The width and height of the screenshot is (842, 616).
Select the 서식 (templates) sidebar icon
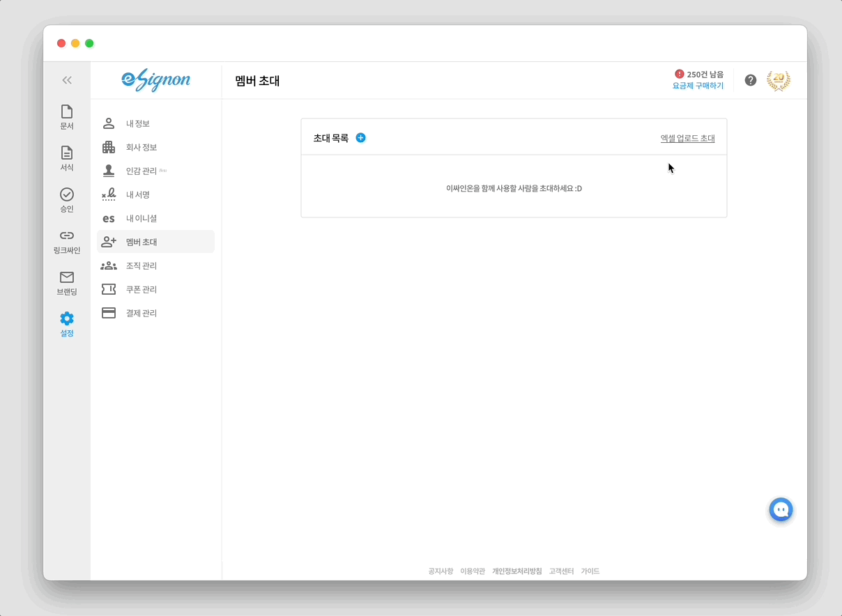(x=66, y=153)
